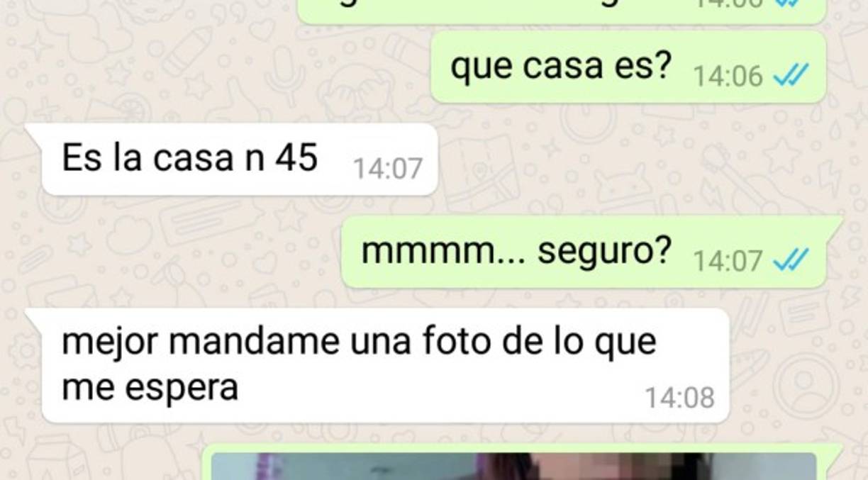868x480 pixels.
Task: Tap 14:07 timestamp beside "Es la casa n 45"
Action: [388, 168]
